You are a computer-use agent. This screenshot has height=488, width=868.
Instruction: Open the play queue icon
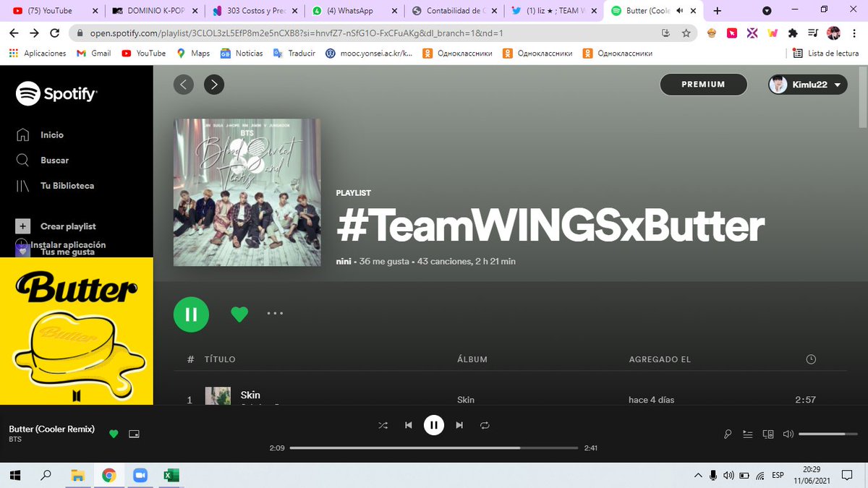[x=748, y=435]
